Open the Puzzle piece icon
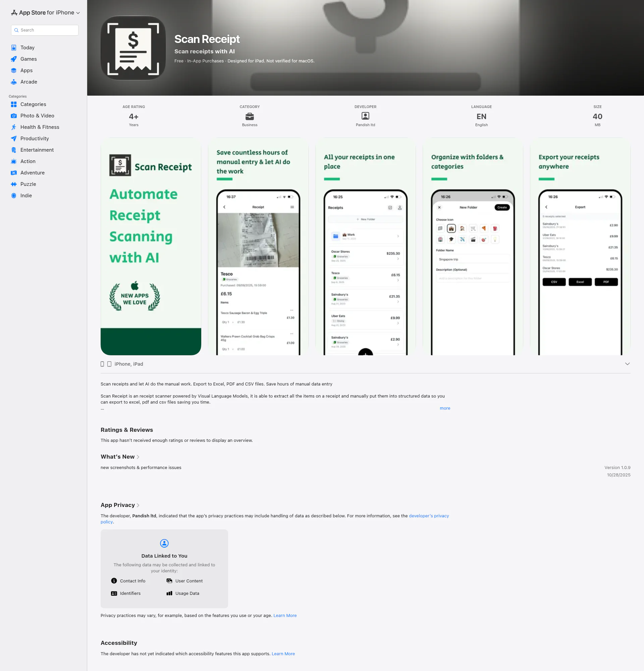Viewport: 644px width, 671px height. pos(14,184)
